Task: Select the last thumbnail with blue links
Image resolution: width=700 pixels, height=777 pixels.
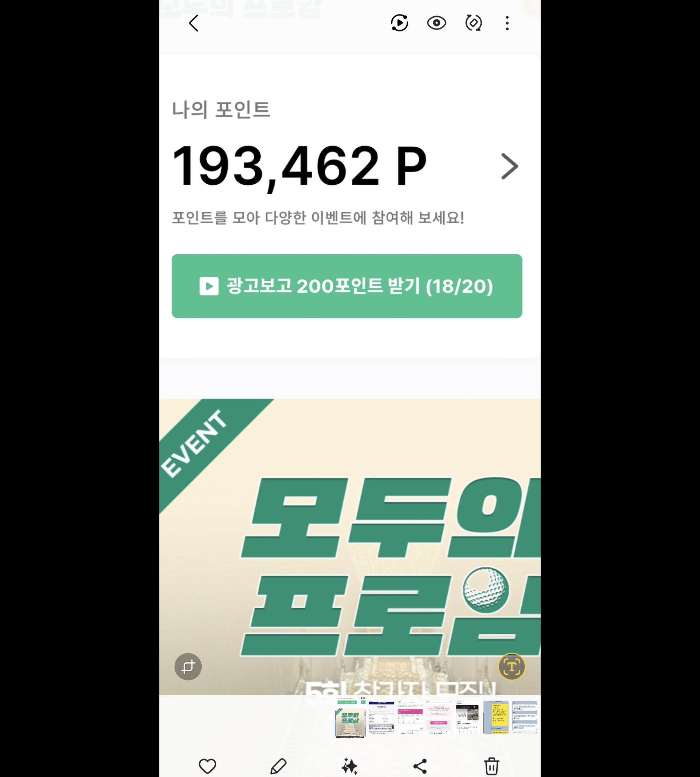Action: point(524,717)
